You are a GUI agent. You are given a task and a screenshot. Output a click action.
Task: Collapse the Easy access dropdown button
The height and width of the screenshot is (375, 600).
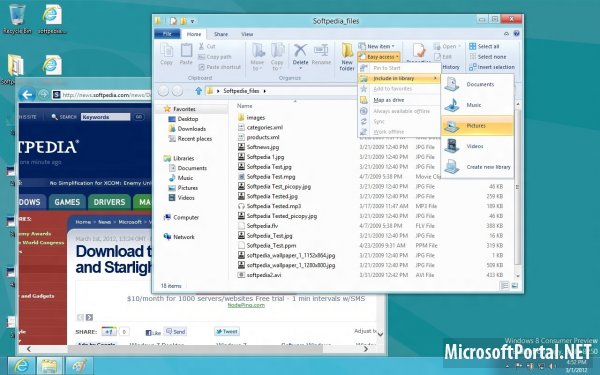[x=379, y=57]
